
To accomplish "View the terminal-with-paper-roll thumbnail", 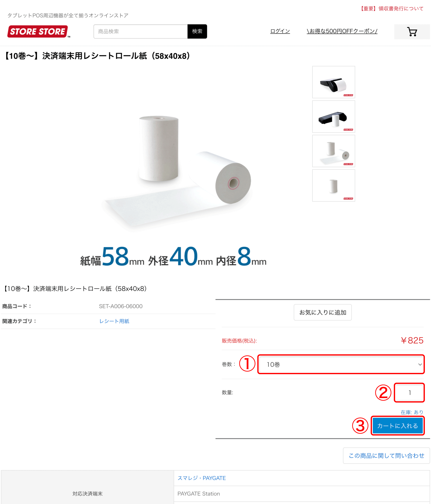I will click(x=333, y=82).
